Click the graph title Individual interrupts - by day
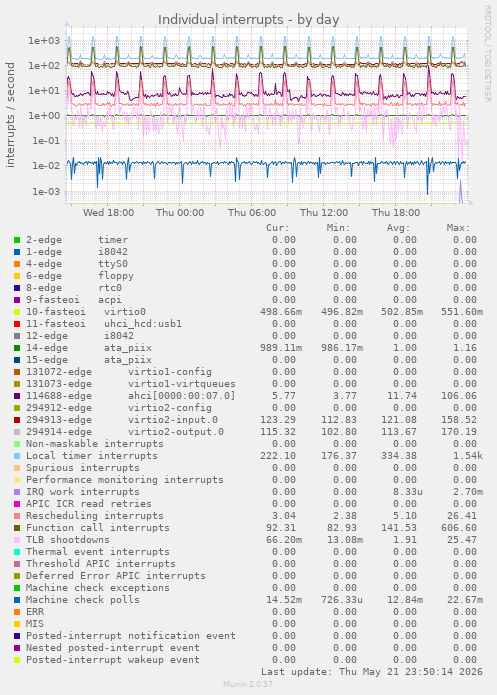497x695 pixels. [x=249, y=20]
